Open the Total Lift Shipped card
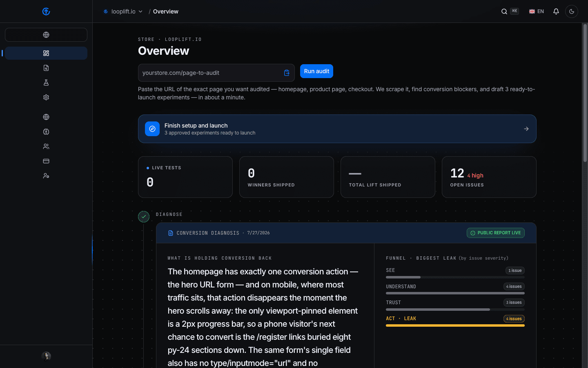 (x=388, y=177)
